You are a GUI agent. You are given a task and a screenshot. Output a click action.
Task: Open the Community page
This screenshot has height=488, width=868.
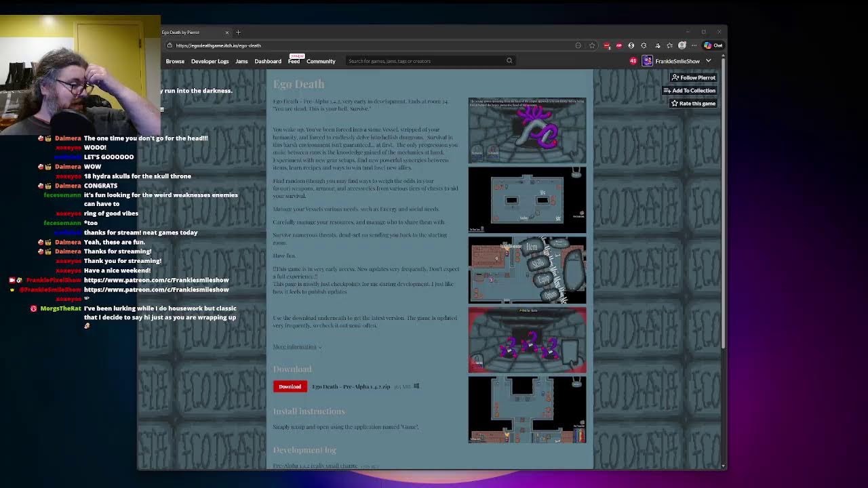coord(321,61)
